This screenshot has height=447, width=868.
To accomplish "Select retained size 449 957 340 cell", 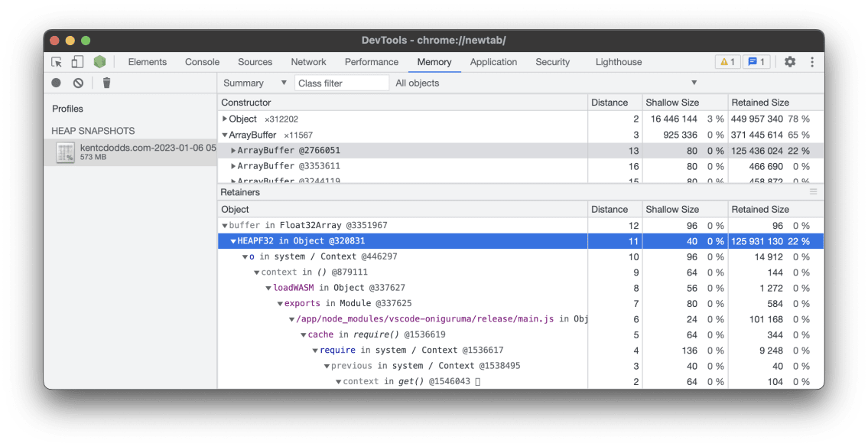I will coord(757,119).
